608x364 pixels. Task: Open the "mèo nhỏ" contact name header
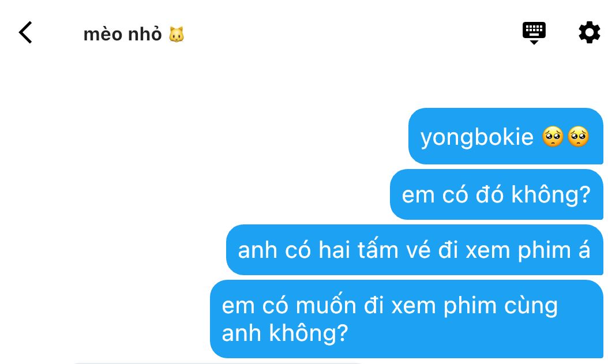click(x=122, y=34)
